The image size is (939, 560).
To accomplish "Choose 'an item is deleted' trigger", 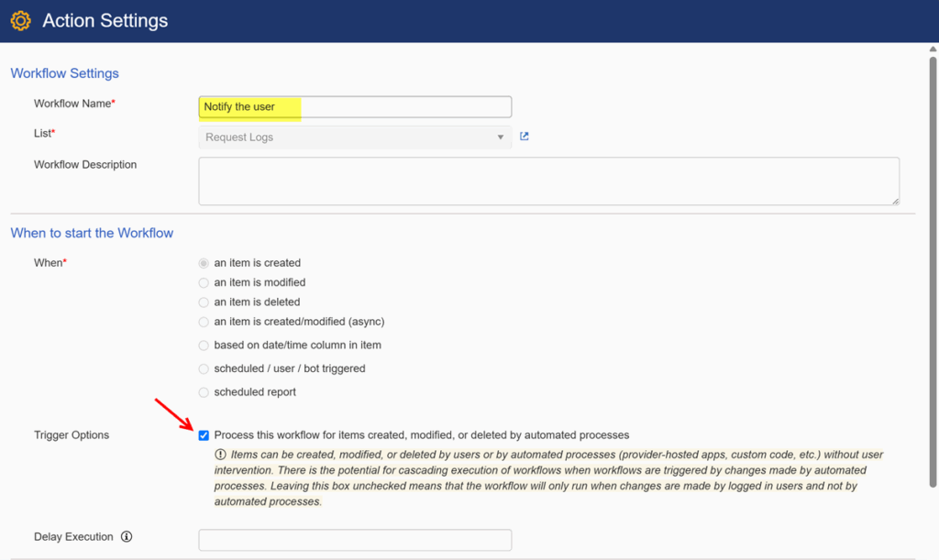I will point(204,302).
